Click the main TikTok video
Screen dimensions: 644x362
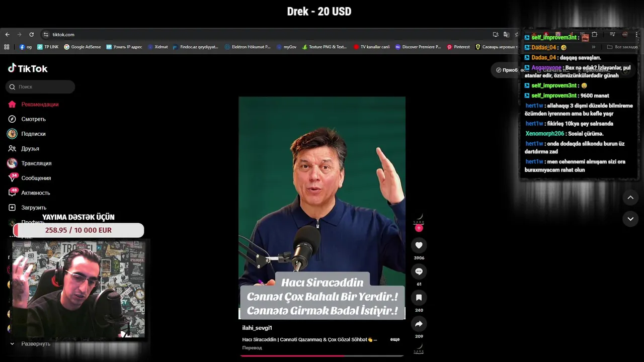322,208
